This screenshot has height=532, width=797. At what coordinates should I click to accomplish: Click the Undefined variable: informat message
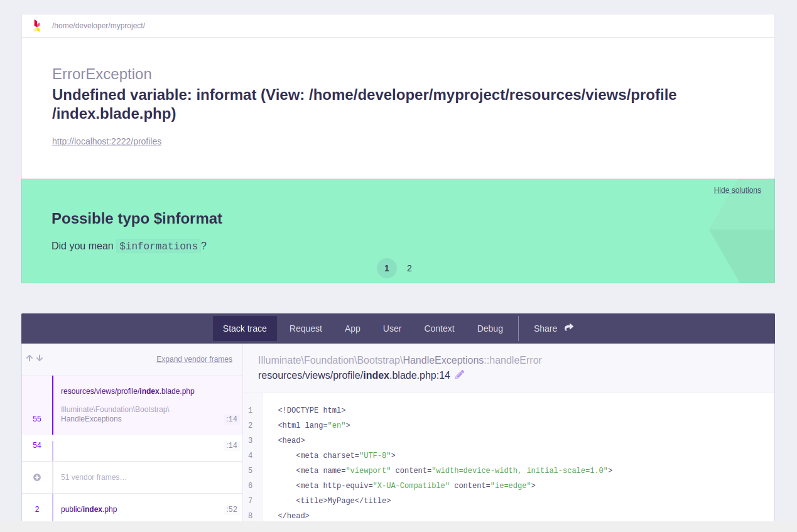click(364, 104)
